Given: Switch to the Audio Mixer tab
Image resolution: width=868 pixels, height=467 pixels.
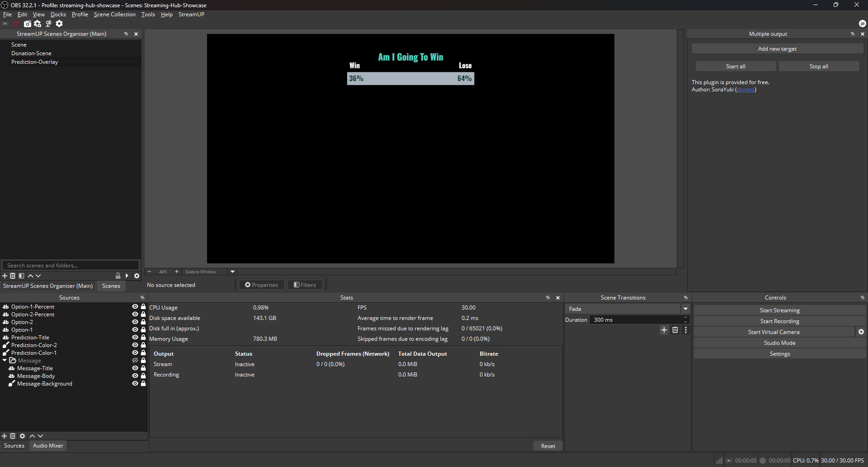Looking at the screenshot, I should (48, 446).
